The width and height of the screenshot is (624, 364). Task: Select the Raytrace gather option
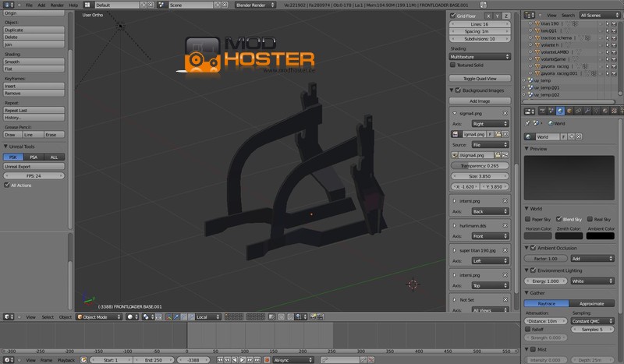tap(547, 303)
